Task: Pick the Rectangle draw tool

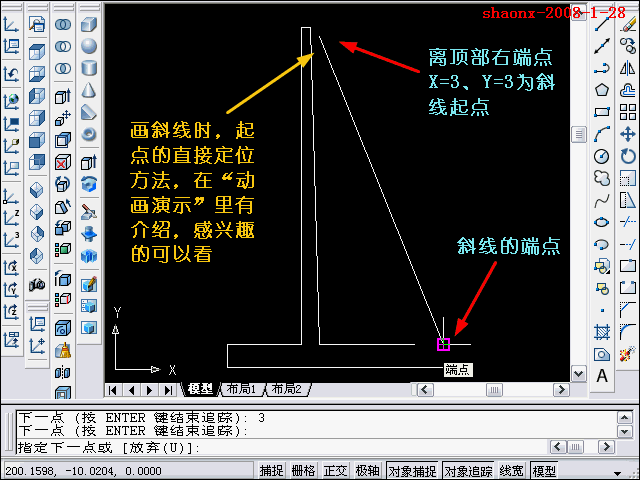Action: pos(602,112)
